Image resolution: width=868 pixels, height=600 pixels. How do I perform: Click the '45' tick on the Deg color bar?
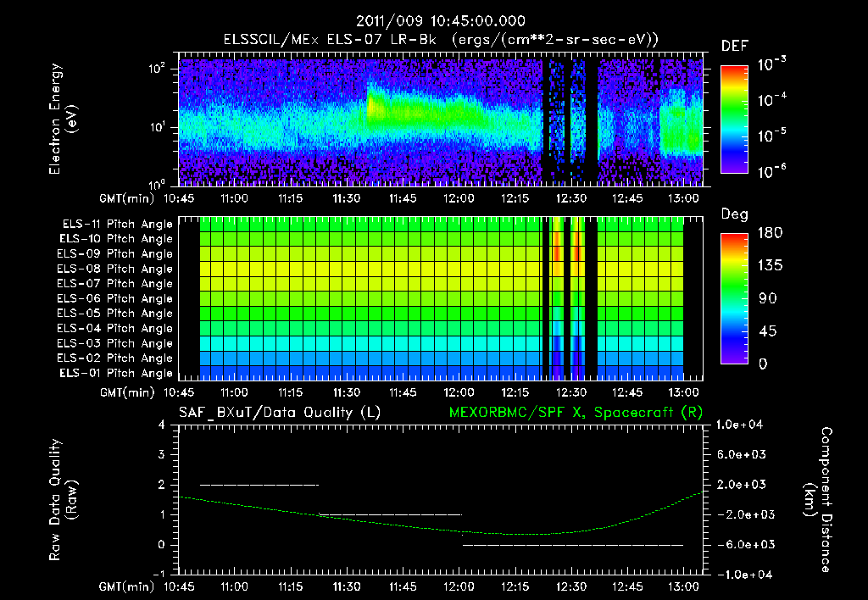(x=767, y=331)
